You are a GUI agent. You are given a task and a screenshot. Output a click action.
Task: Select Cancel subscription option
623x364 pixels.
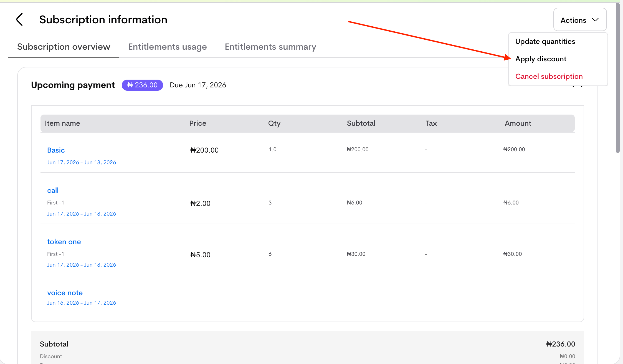549,76
